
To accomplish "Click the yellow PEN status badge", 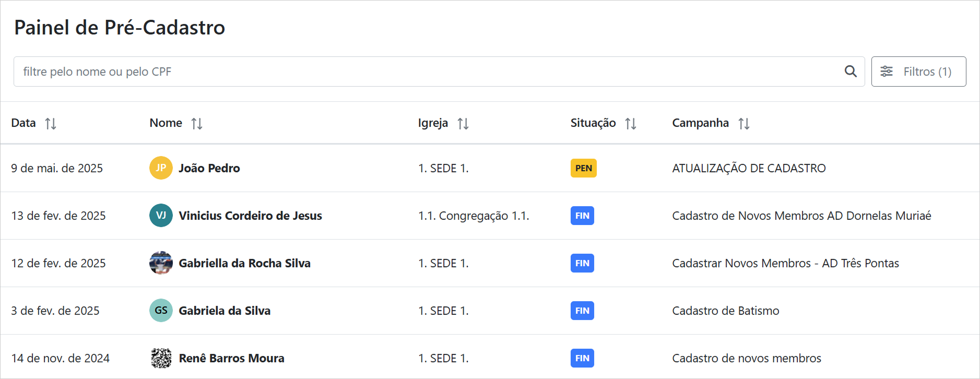I will tap(583, 168).
